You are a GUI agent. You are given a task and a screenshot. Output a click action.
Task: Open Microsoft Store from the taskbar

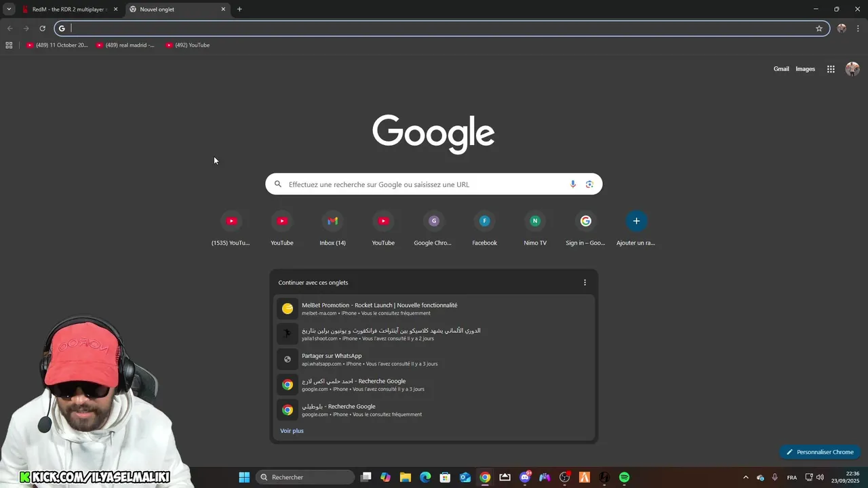(445, 477)
